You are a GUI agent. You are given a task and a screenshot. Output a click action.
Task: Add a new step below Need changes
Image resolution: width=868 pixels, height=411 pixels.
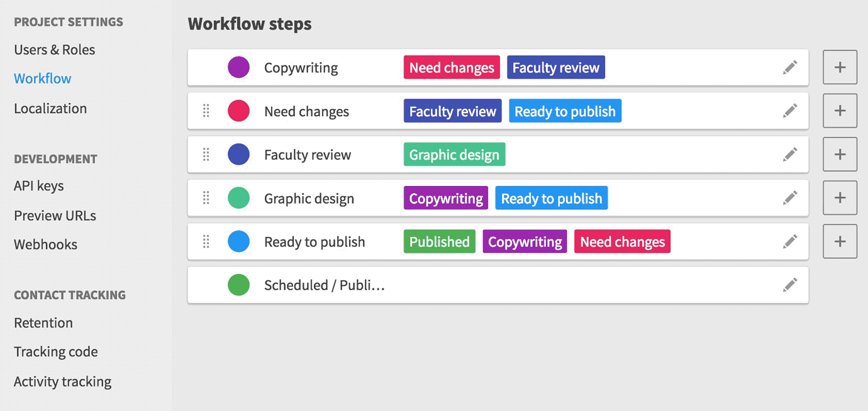tap(840, 111)
